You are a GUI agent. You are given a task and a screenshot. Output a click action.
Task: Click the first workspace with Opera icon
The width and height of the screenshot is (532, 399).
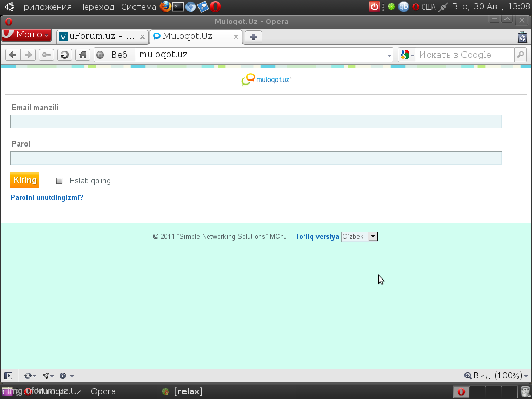pyautogui.click(x=461, y=392)
